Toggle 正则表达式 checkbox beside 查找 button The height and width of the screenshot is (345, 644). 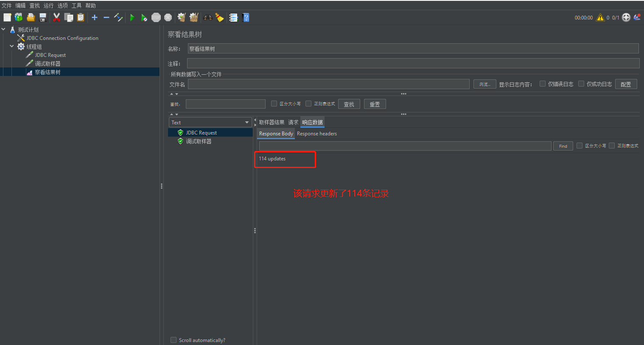click(308, 104)
